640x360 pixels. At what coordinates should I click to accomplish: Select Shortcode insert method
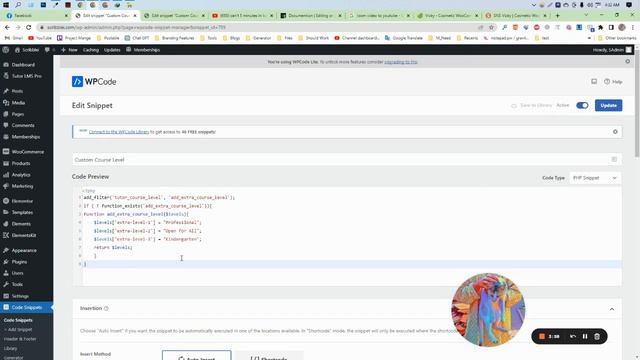269,356
